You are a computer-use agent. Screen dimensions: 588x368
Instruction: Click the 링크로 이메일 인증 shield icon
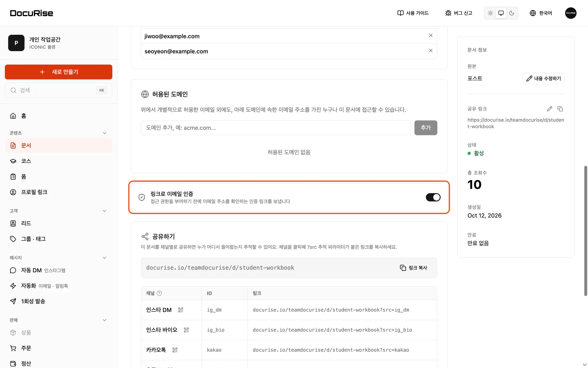142,197
